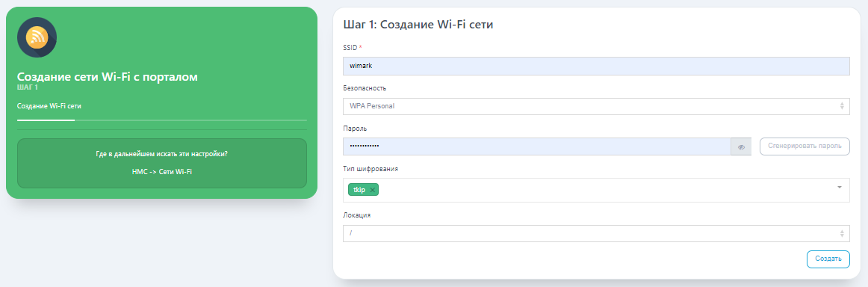Expand the Тип шифрования dropdown arrow

coord(839,188)
